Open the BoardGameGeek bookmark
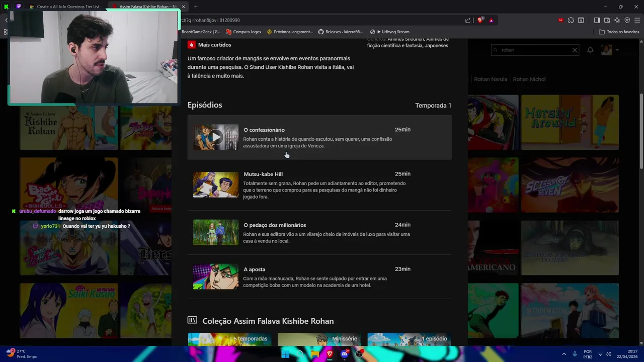Screen dimensions: 644x362 [201, 32]
